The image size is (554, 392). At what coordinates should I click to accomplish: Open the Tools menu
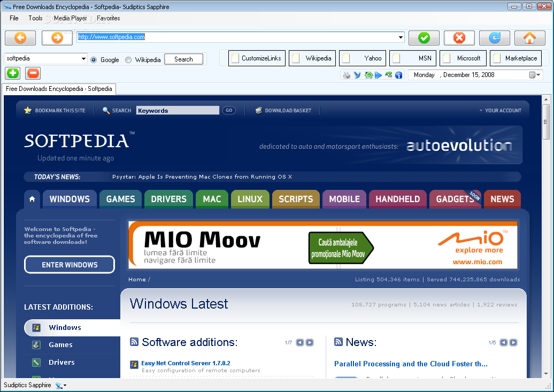coord(35,18)
